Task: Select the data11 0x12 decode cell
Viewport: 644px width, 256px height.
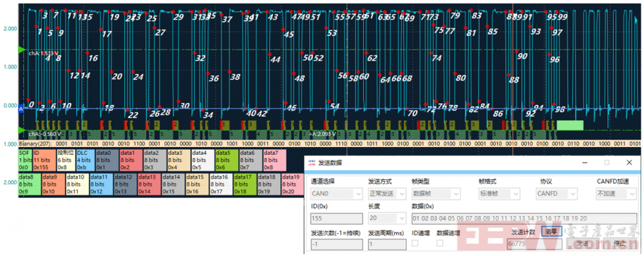Action: [x=102, y=184]
